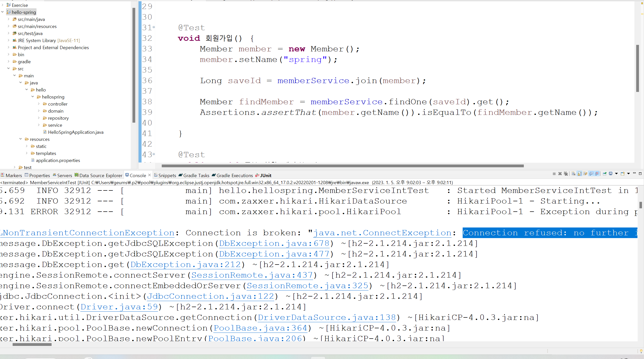Open the Gradle Tasks tab
The height and width of the screenshot is (359, 644).
click(194, 175)
